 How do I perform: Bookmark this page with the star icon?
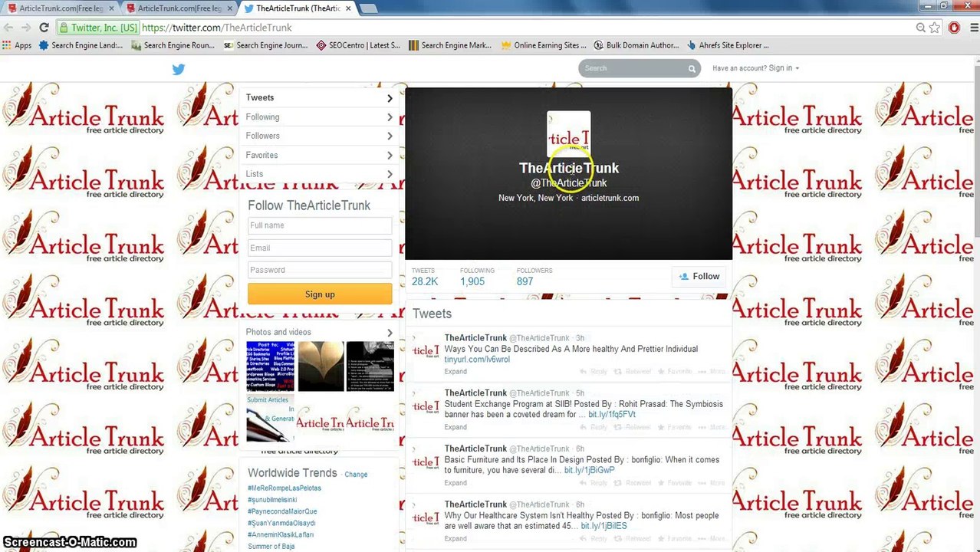(x=935, y=28)
